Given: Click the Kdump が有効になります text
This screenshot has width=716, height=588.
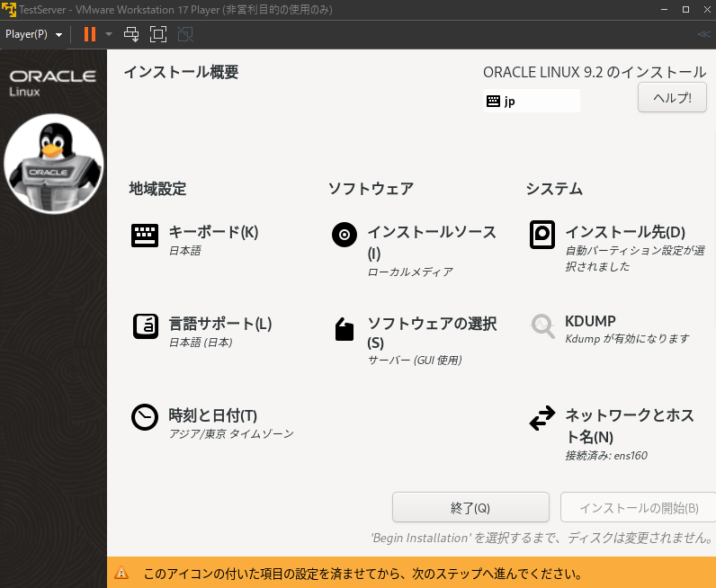Looking at the screenshot, I should point(627,339).
